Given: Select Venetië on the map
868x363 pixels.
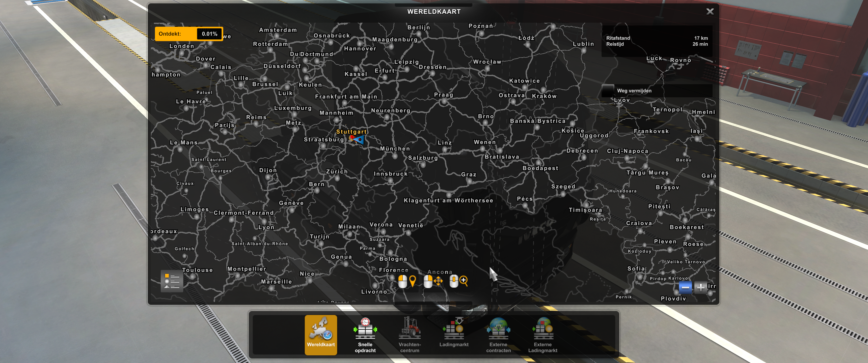Looking at the screenshot, I should [x=411, y=225].
